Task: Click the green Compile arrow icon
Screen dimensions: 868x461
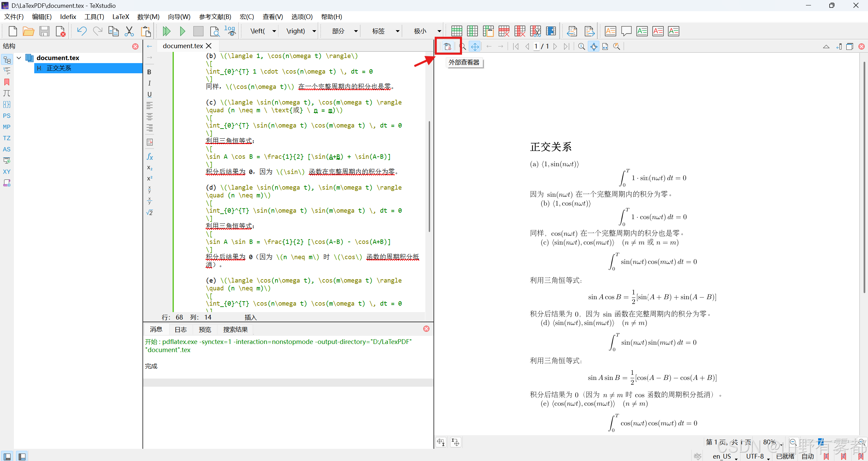Action: tap(182, 31)
